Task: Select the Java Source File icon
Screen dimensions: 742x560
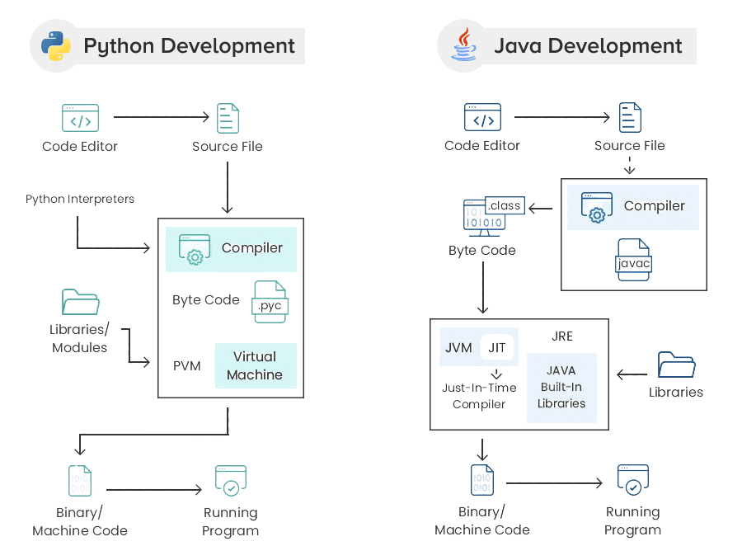Action: tap(630, 117)
